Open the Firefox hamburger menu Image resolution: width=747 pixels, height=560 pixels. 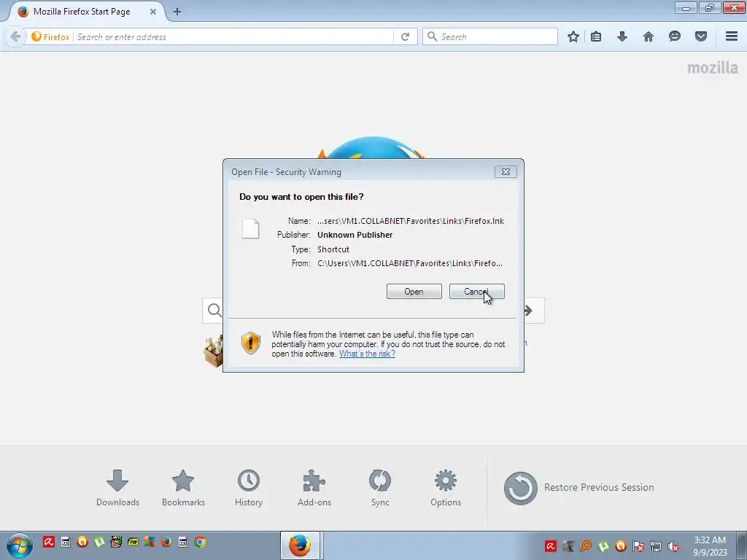(732, 36)
